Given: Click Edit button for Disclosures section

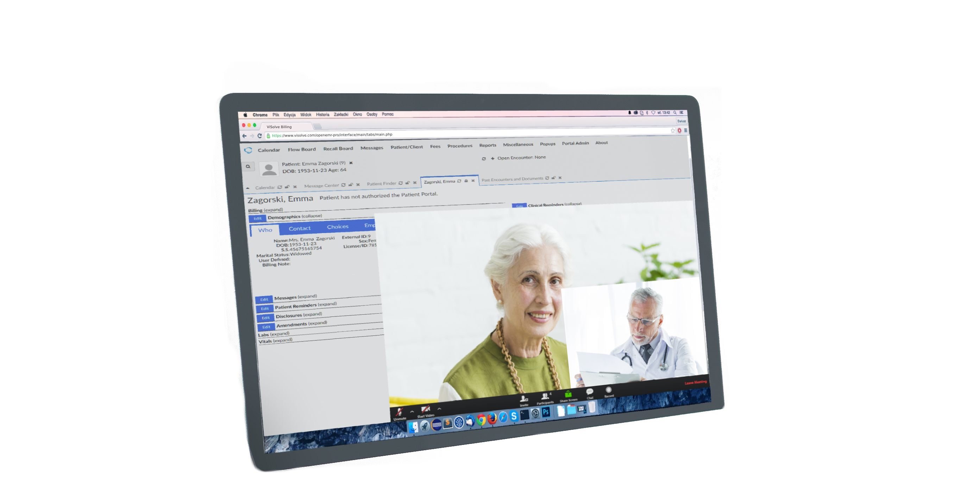Looking at the screenshot, I should click(264, 318).
